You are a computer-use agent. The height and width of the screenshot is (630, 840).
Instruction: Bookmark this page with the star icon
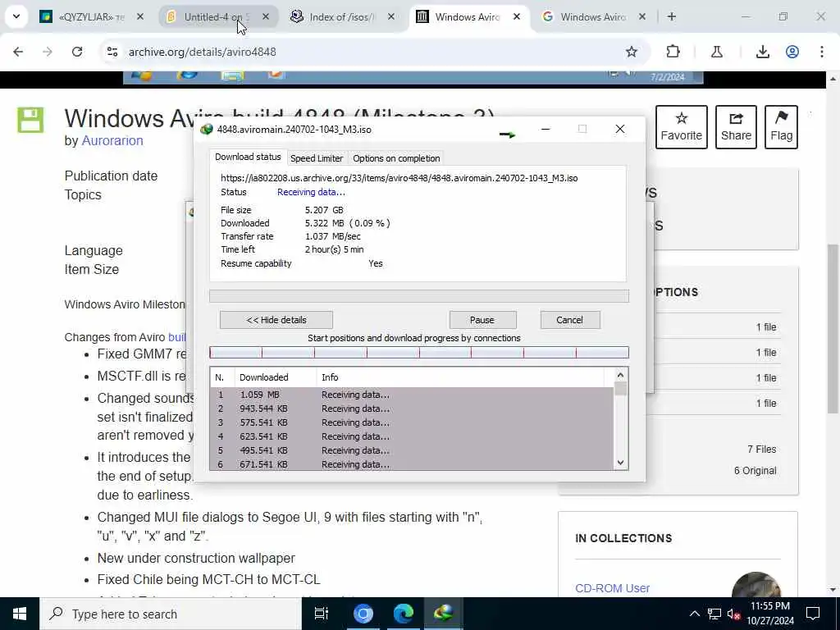click(632, 52)
